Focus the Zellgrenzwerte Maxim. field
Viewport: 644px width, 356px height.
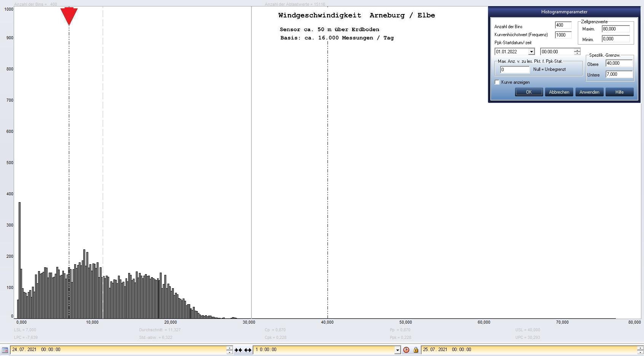(616, 29)
